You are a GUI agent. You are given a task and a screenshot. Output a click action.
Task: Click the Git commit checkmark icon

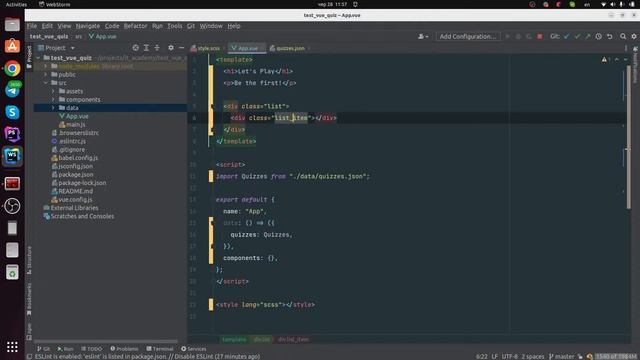577,36
